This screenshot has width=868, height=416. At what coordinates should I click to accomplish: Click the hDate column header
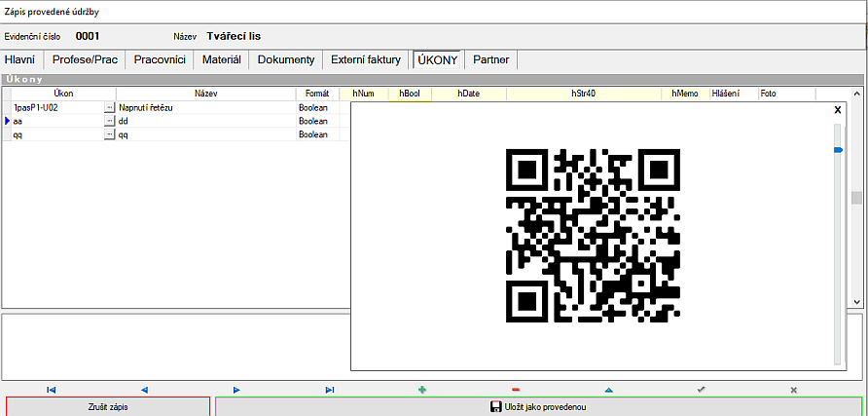(x=468, y=94)
